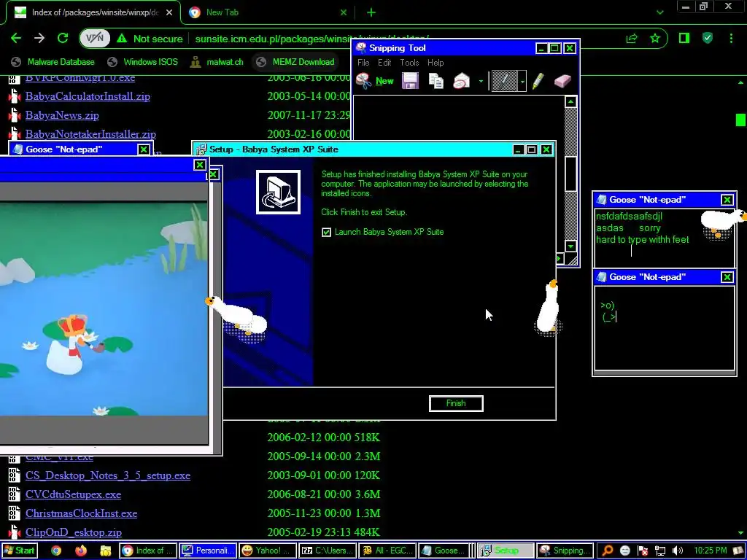Viewport: 747px width, 560px height.
Task: Select the Eraser tool in Snipping Tool
Action: tap(562, 81)
